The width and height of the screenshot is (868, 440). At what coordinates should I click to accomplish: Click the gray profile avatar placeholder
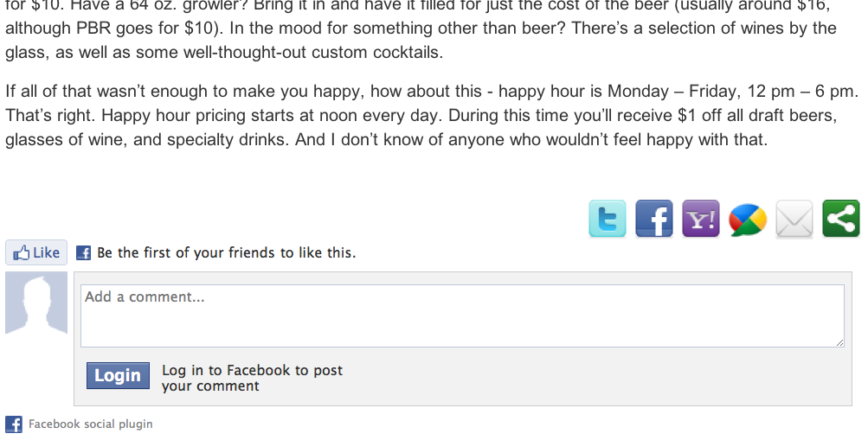(36, 303)
